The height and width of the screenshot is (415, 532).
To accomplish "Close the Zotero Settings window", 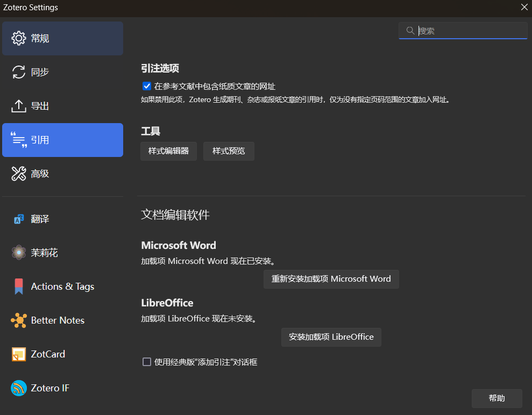I will (x=524, y=8).
